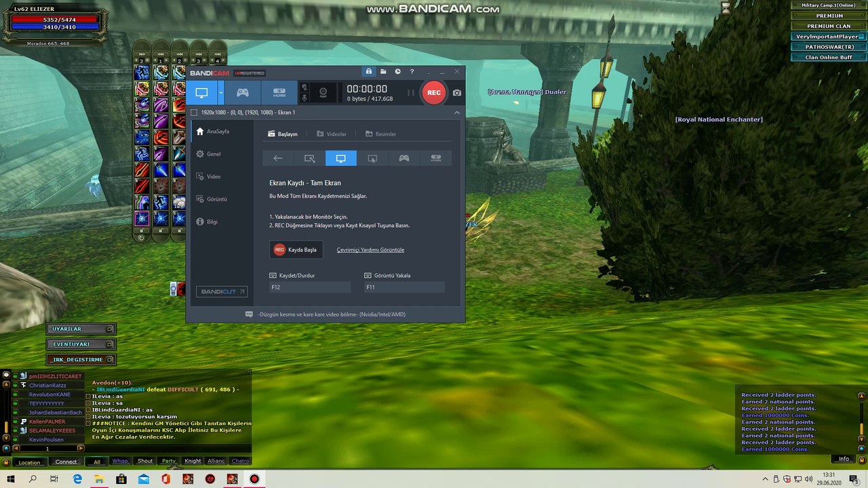Viewport: 868px width, 488px height.
Task: Open Çevrimiçi Yardımı Görüntüle link
Action: click(370, 250)
